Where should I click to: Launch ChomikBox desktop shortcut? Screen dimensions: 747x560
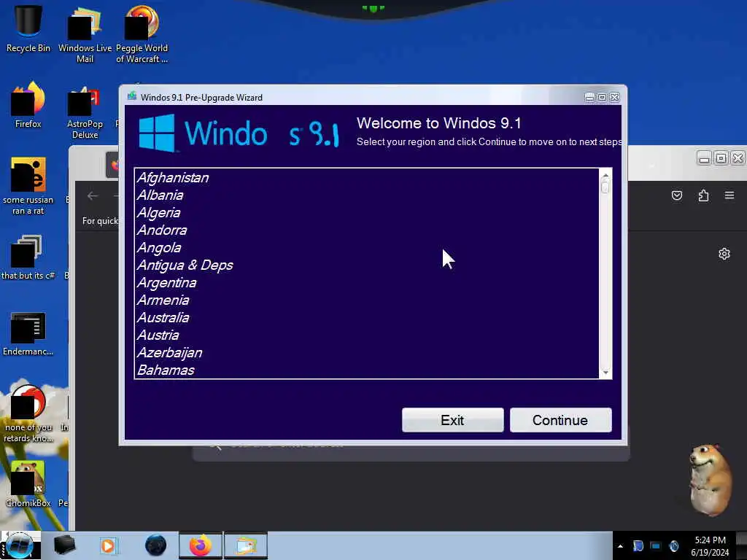click(x=28, y=483)
